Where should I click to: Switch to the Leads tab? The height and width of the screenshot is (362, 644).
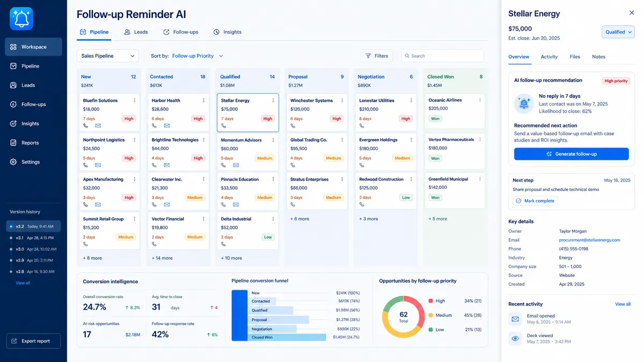tap(136, 32)
